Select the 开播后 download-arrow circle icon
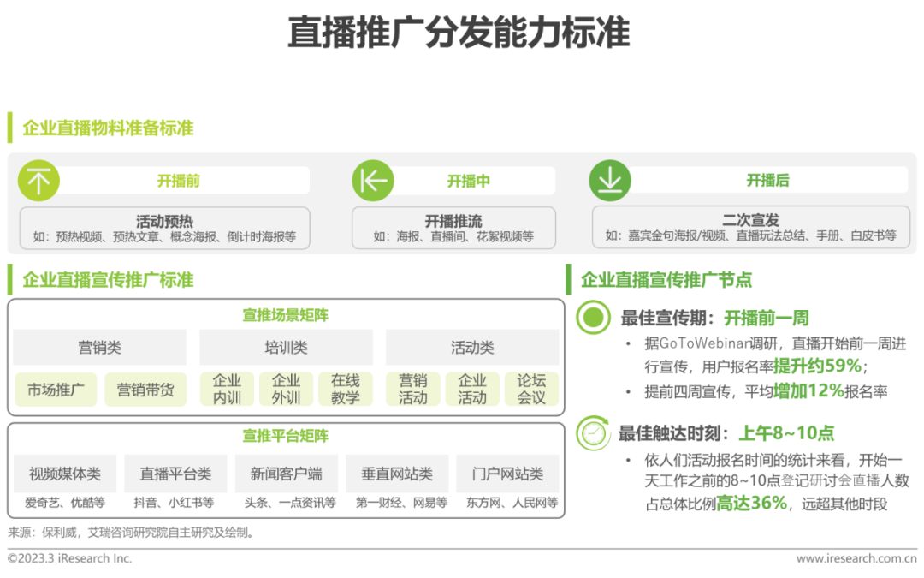The height and width of the screenshot is (578, 924). 611,180
